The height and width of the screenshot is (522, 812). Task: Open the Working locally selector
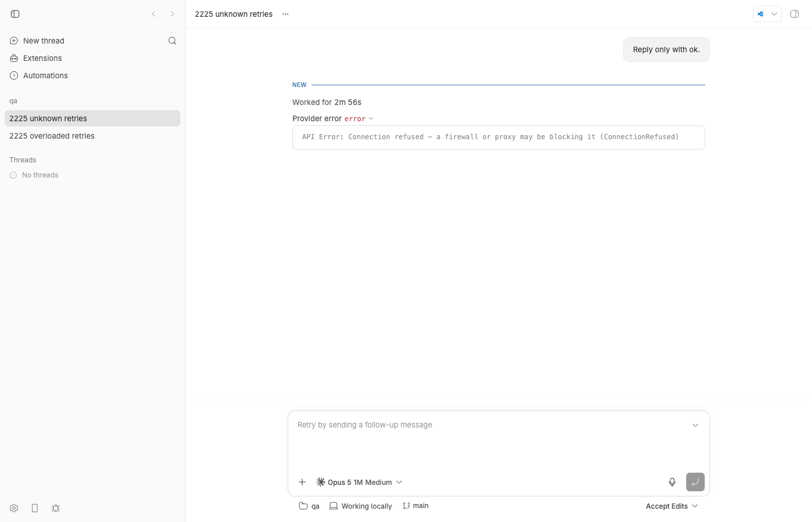click(x=361, y=506)
